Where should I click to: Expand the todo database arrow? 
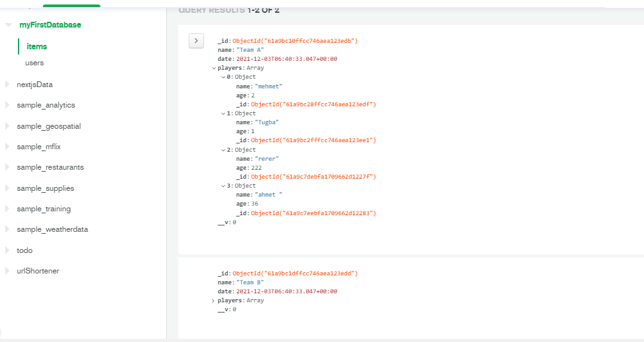click(x=7, y=250)
